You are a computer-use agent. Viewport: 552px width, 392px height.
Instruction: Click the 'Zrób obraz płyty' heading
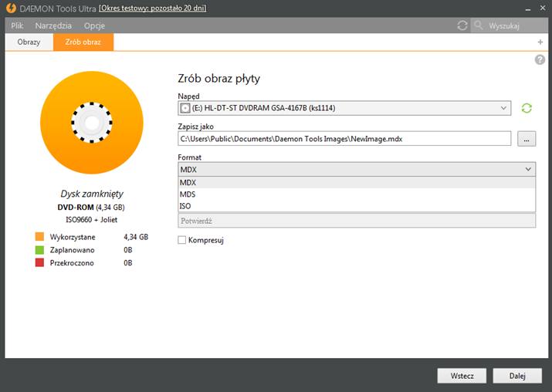point(218,78)
